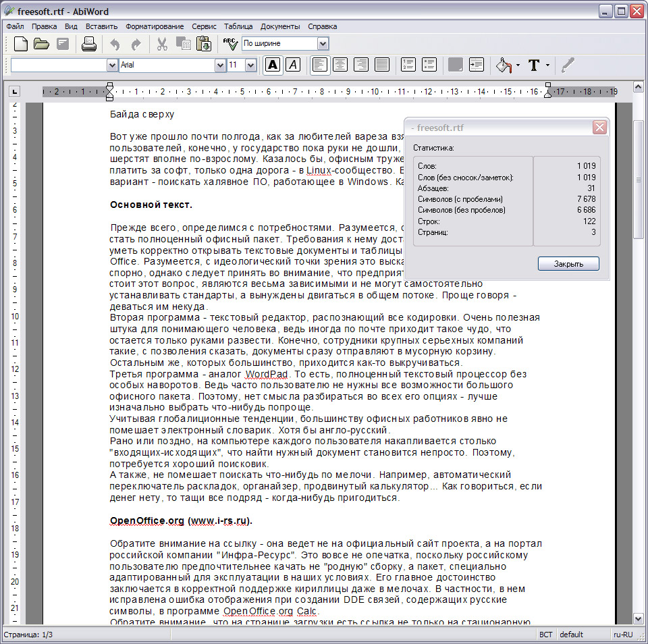
Task: Expand the zoom dropdown showing По ширине
Action: [x=323, y=43]
